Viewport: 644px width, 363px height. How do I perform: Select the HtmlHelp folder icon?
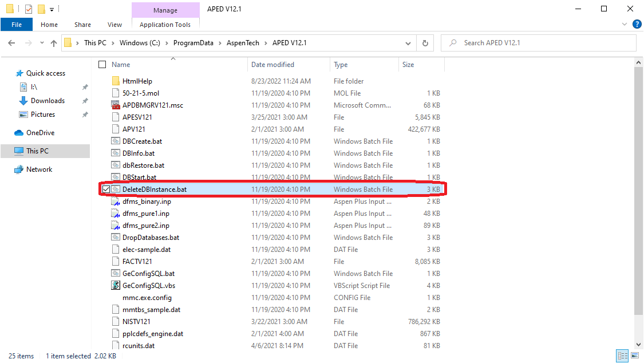(116, 81)
